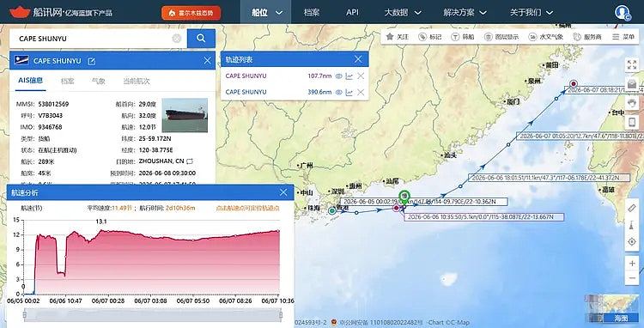This screenshot has height=328, width=644.
Task: Click the destination refresh icon beside ZHOUSHAN
Action: pos(190,161)
